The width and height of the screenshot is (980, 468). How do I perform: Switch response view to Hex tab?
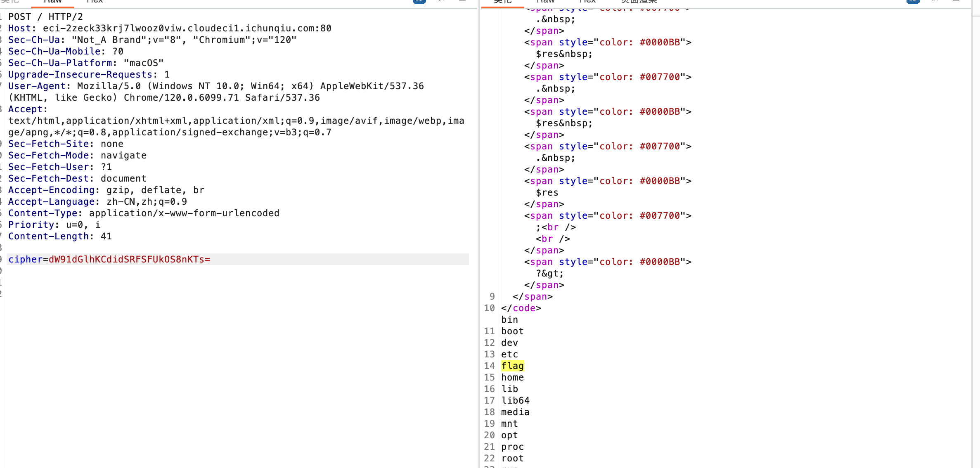click(587, 2)
